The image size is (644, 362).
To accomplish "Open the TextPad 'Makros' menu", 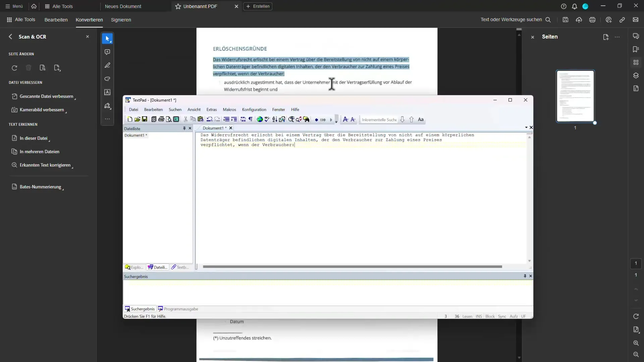I will [x=229, y=109].
